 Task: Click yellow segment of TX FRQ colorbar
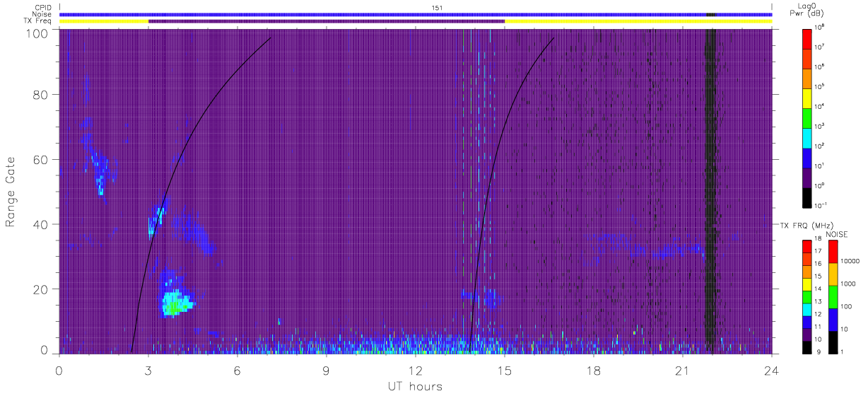click(x=808, y=284)
